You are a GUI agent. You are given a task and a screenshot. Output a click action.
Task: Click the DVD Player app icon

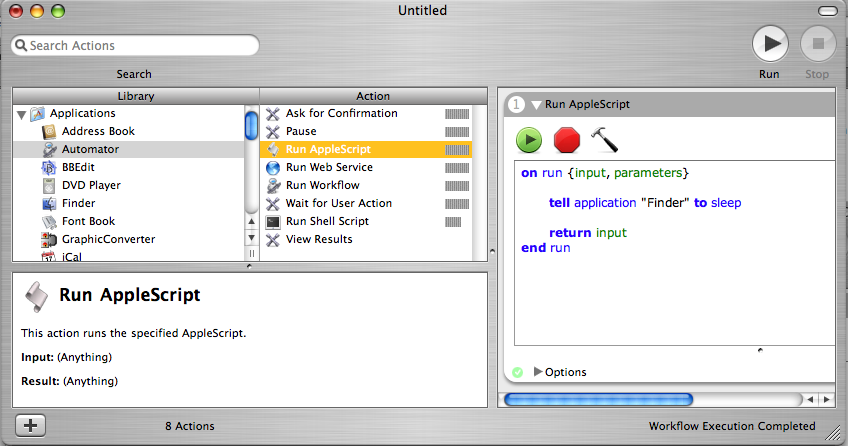coord(49,185)
